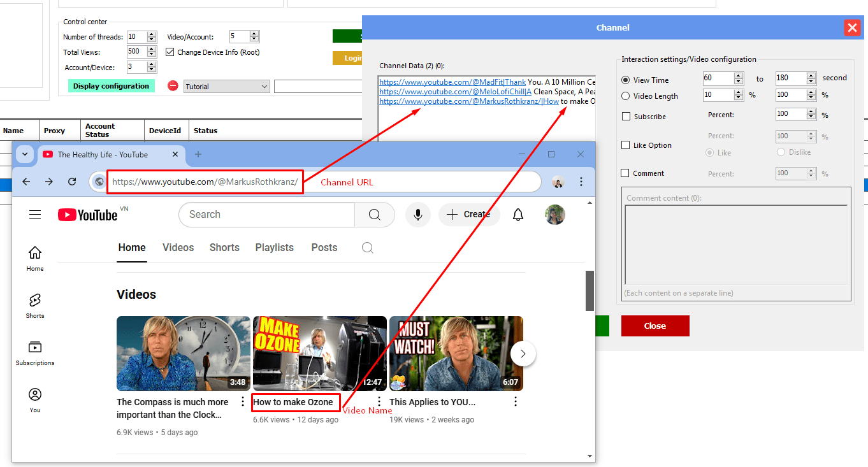
Task: Click the YouTube logo
Action: [x=87, y=215]
